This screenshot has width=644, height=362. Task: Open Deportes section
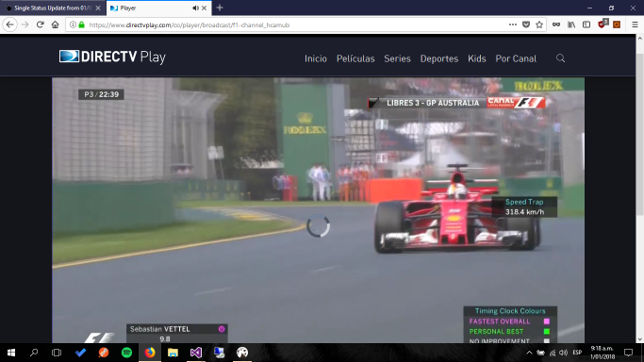[439, 58]
